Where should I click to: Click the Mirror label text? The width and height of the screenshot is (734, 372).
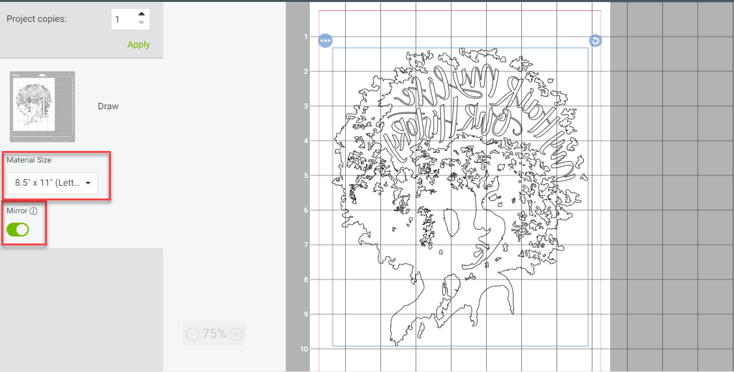tap(17, 211)
